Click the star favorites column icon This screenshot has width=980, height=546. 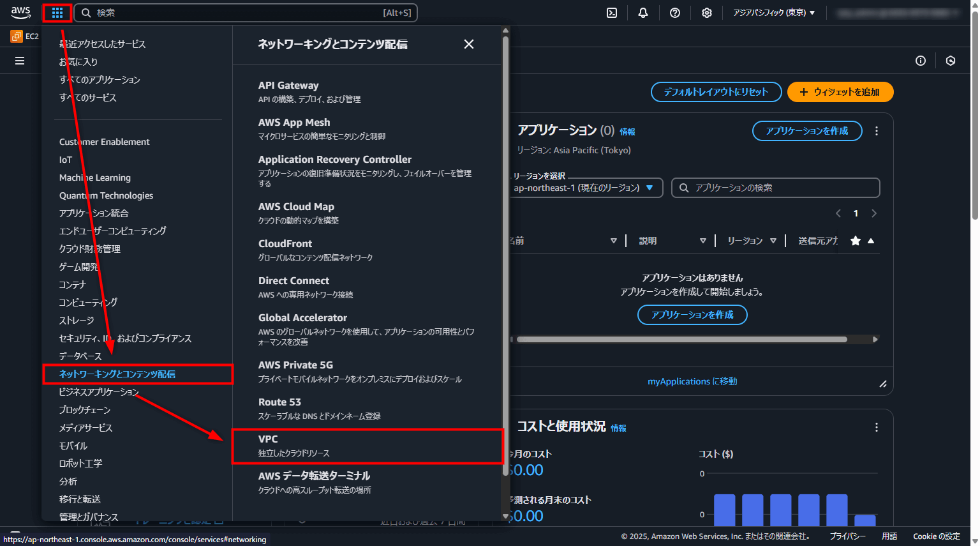(x=856, y=241)
